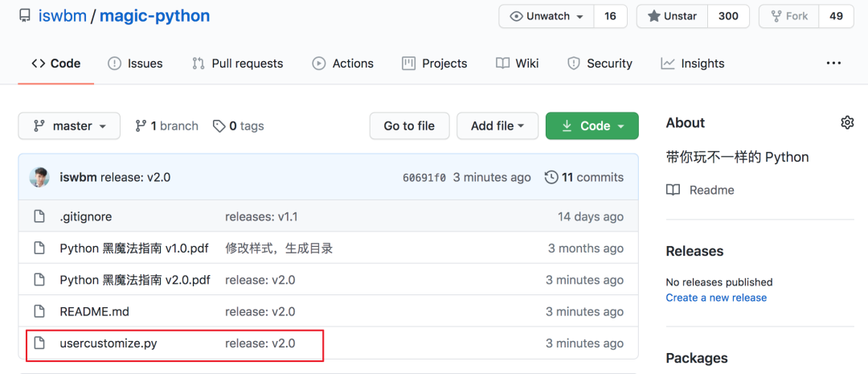
Task: Click the repository description 带你玩不一样的 Python
Action: click(x=737, y=157)
